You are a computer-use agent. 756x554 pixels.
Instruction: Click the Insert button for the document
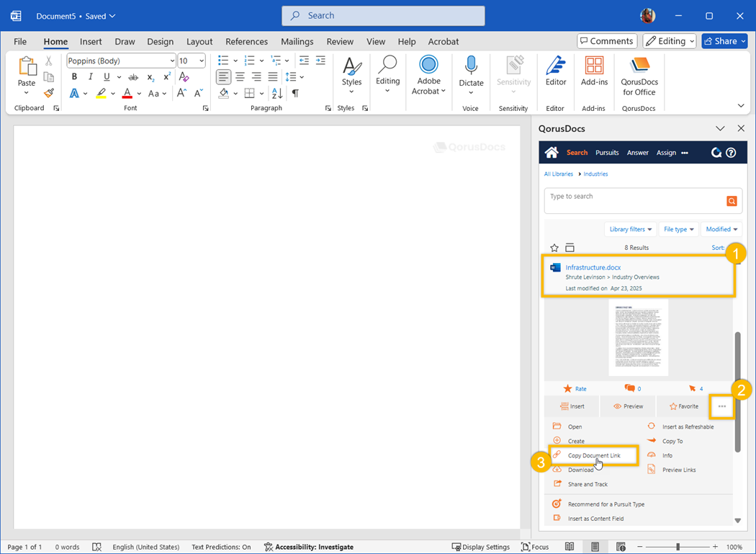[x=572, y=406]
